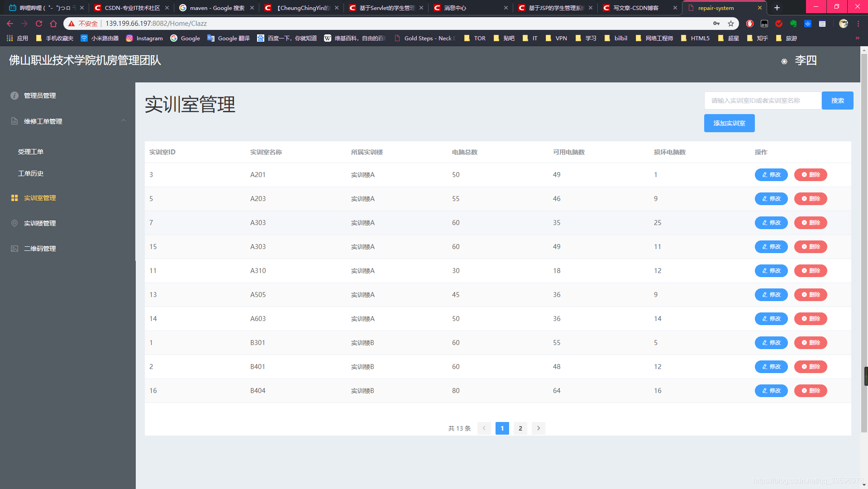Viewport: 868px width, 489px height.
Task: Click the not-secure warning icon
Action: point(72,24)
